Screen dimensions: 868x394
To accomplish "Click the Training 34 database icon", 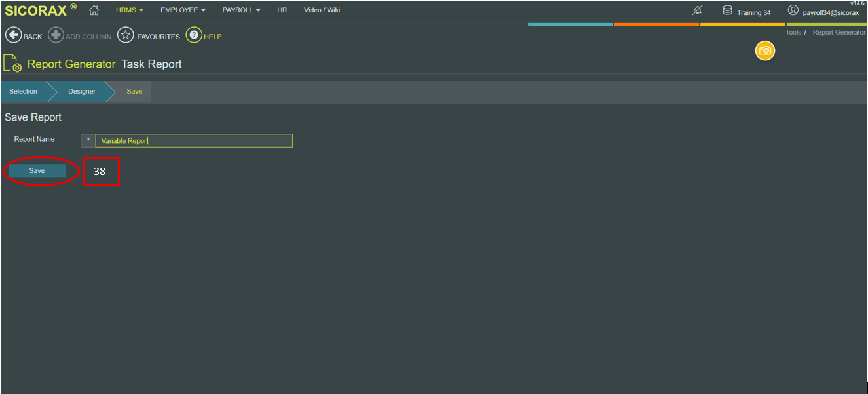I will (x=727, y=10).
